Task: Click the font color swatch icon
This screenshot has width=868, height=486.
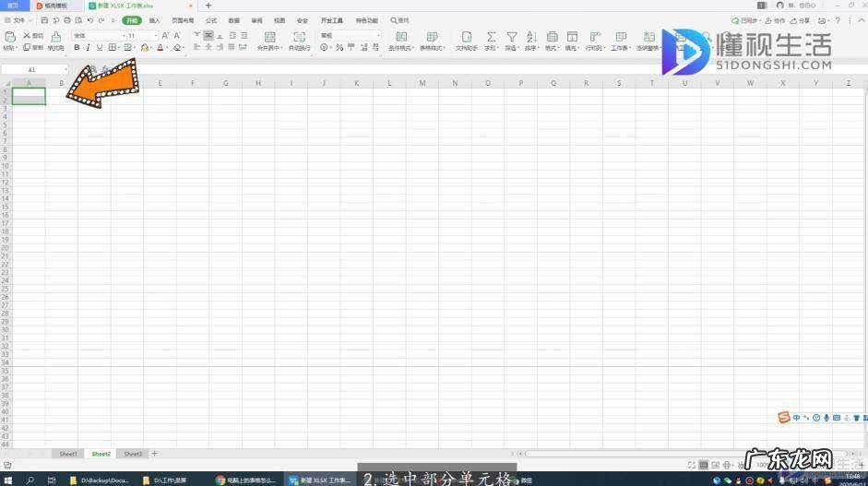Action: [160, 47]
